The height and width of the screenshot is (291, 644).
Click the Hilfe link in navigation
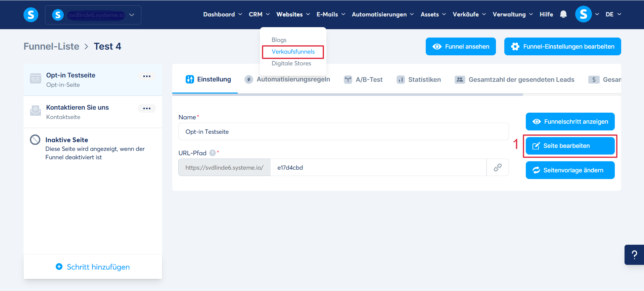(x=546, y=14)
